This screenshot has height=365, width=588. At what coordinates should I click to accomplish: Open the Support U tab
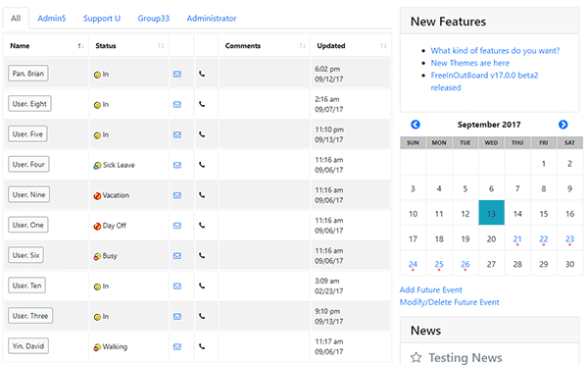point(102,18)
